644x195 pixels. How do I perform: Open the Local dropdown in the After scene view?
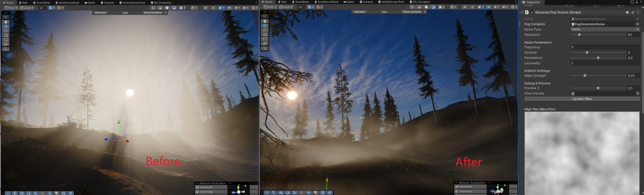click(286, 7)
